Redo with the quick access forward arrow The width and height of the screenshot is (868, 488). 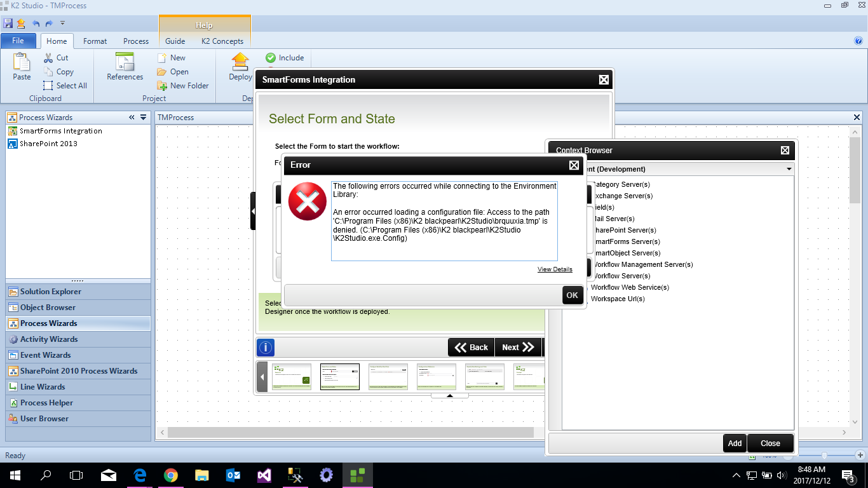49,24
